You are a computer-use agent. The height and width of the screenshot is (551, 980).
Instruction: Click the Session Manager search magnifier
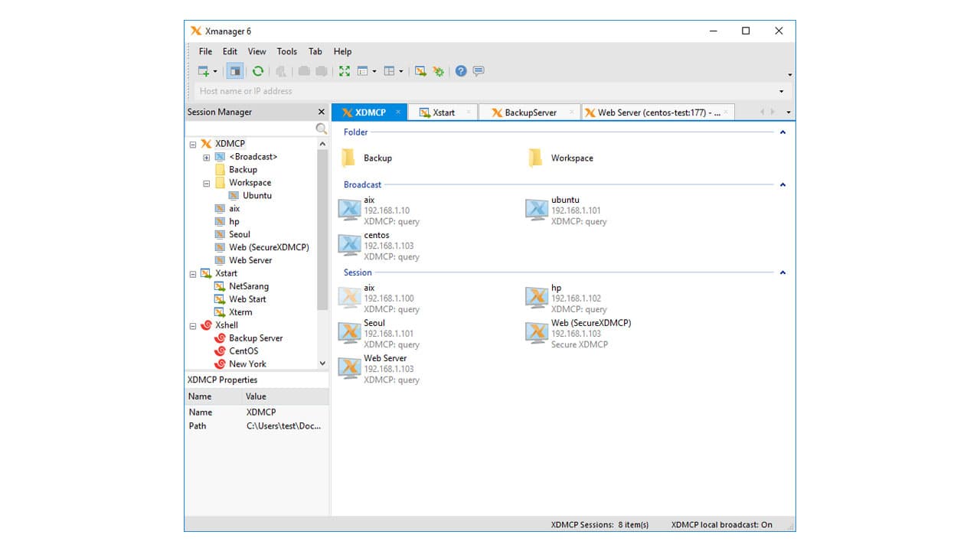(321, 129)
